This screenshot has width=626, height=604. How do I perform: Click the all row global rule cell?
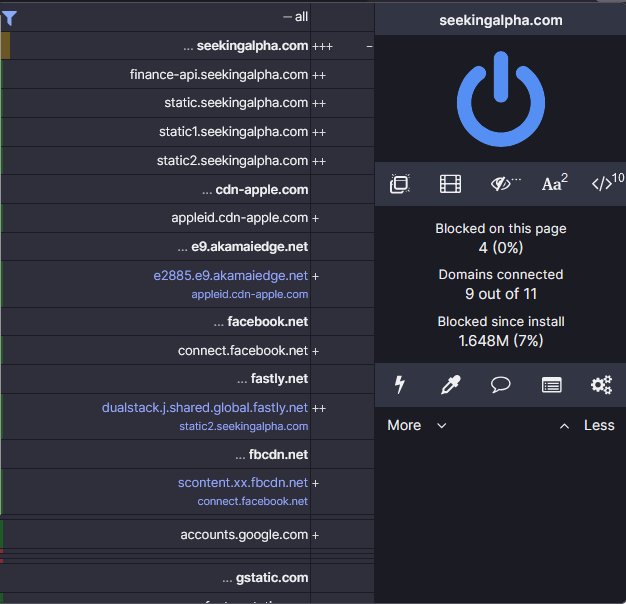click(342, 17)
